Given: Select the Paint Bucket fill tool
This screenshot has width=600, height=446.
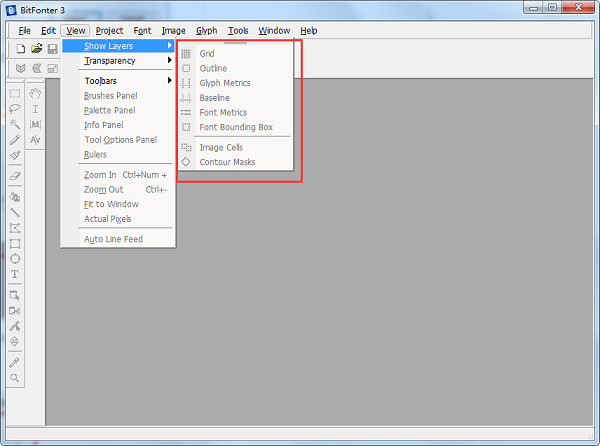Looking at the screenshot, I should click(15, 197).
